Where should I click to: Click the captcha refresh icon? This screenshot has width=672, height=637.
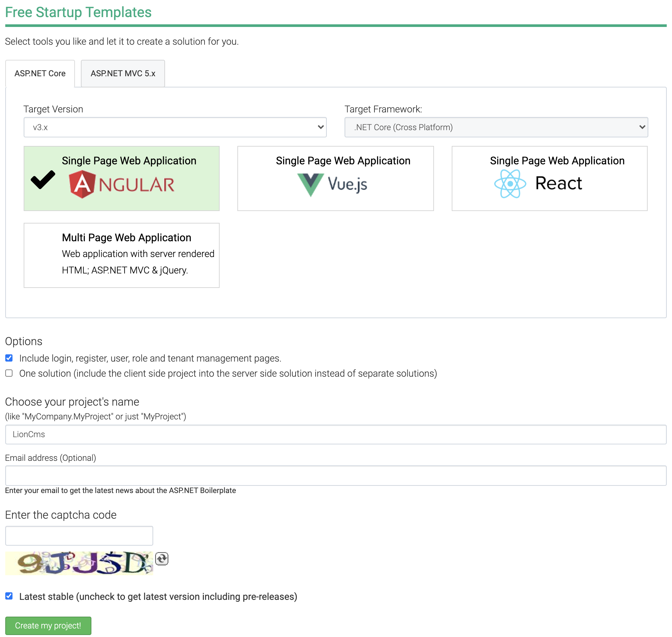pos(162,559)
